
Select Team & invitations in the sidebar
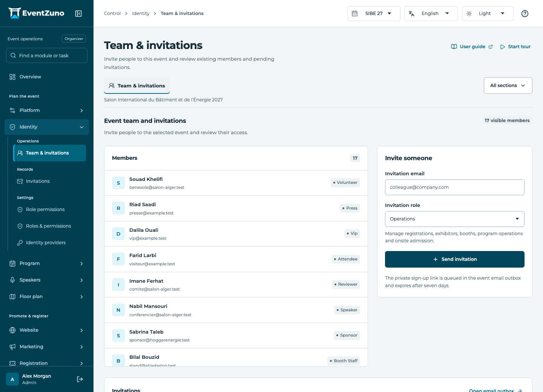point(50,153)
